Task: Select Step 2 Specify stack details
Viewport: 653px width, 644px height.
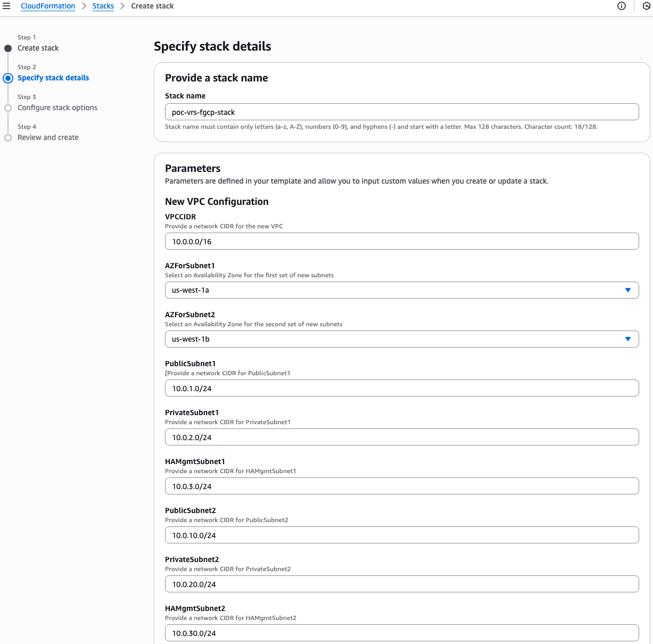Action: click(53, 78)
